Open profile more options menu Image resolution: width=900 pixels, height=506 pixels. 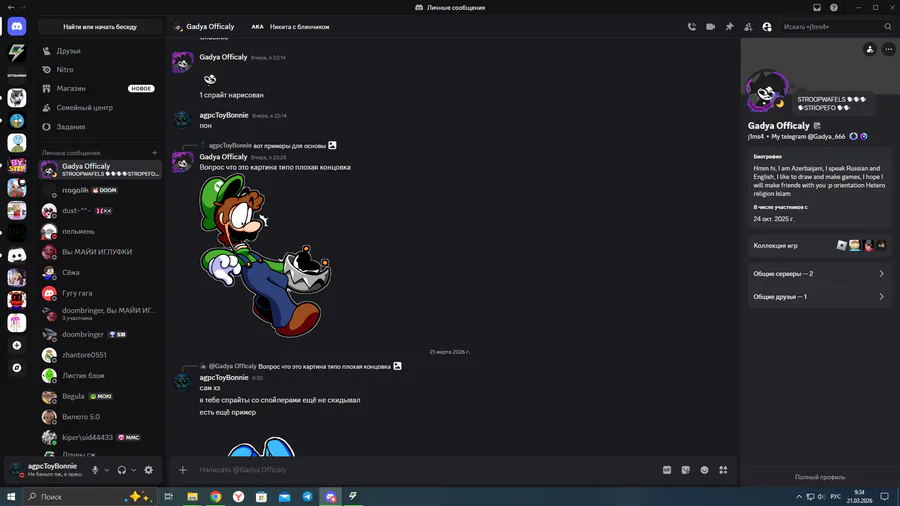tap(889, 49)
